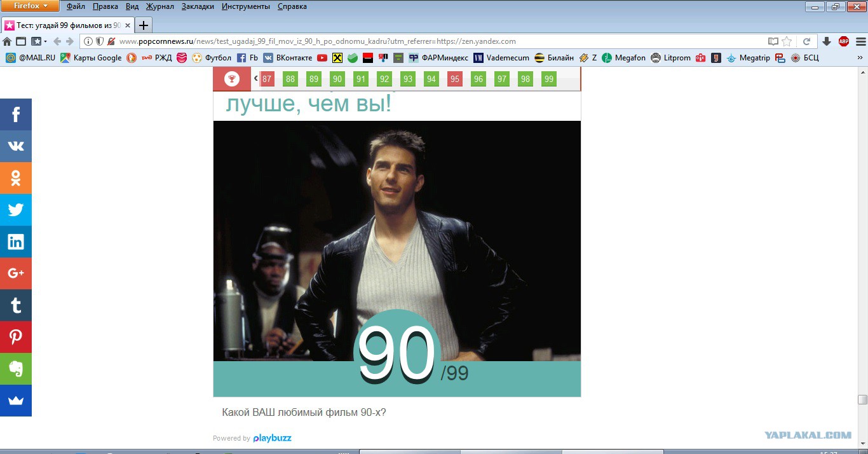This screenshot has width=868, height=454.
Task: Open the Правка menu
Action: (105, 6)
